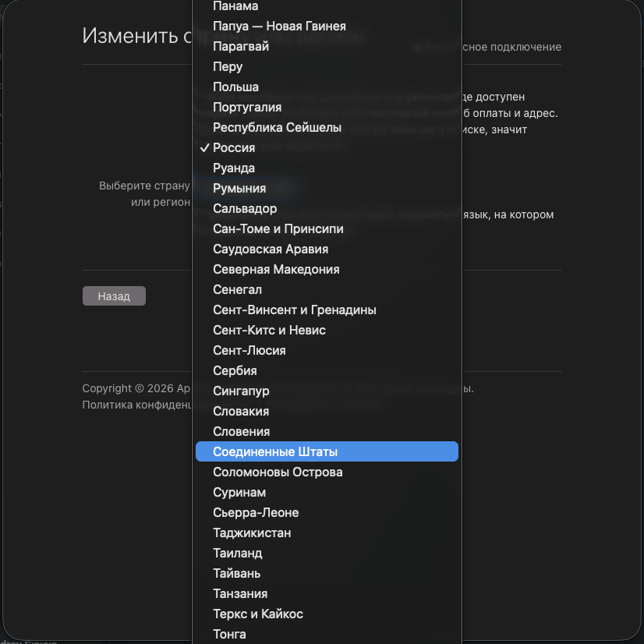Pick Тонга at the list bottom
Image resolution: width=644 pixels, height=644 pixels.
229,635
